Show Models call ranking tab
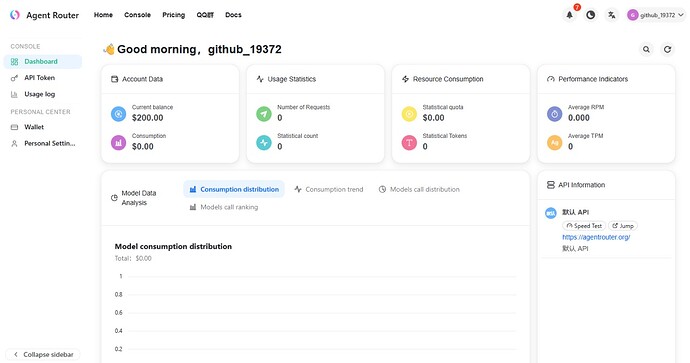The height and width of the screenshot is (363, 690). click(x=224, y=207)
